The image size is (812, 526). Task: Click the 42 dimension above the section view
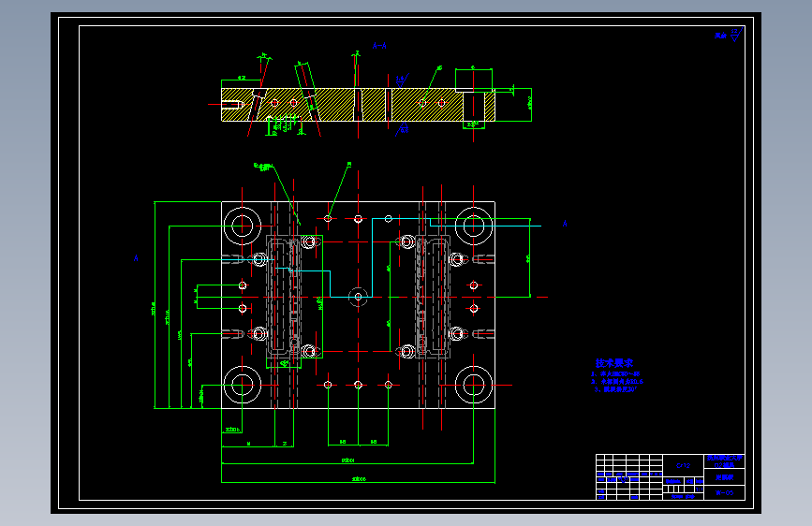pos(242,79)
